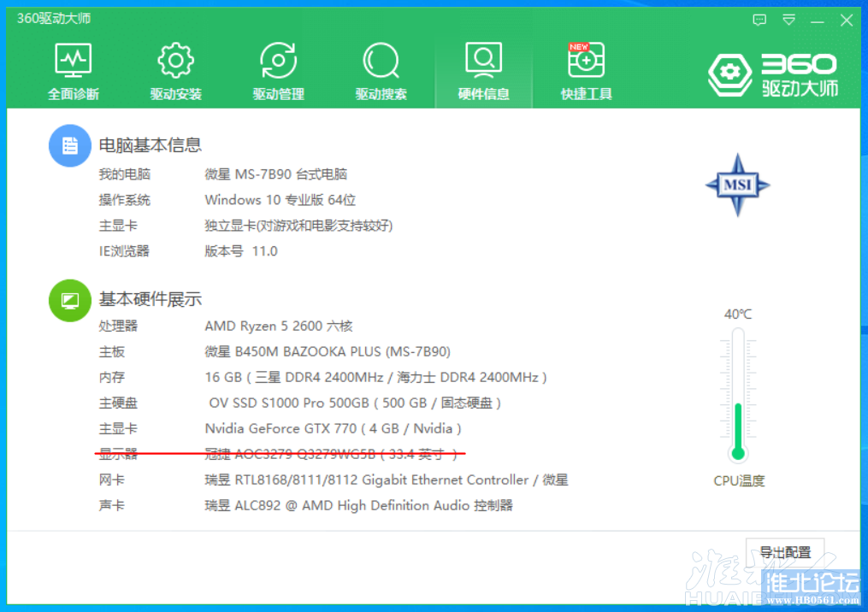The width and height of the screenshot is (868, 612).
Task: Click the 驱动安装 gear icon
Action: click(175, 61)
